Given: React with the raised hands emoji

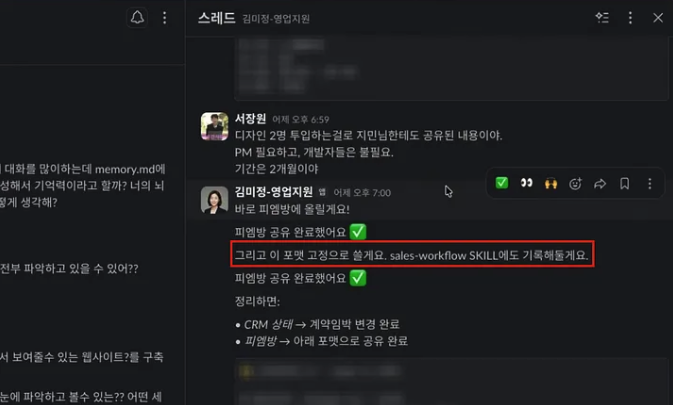Looking at the screenshot, I should (551, 184).
